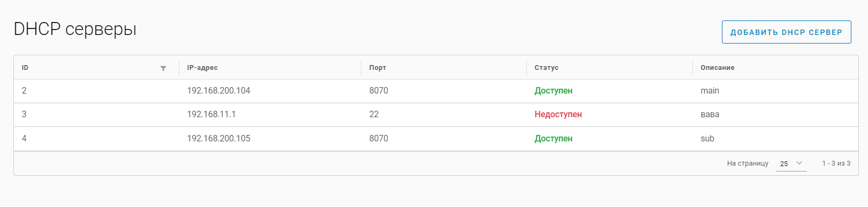Expand the rows-per-page dropdown showing 25
This screenshot has height=207, width=868.
click(x=791, y=163)
